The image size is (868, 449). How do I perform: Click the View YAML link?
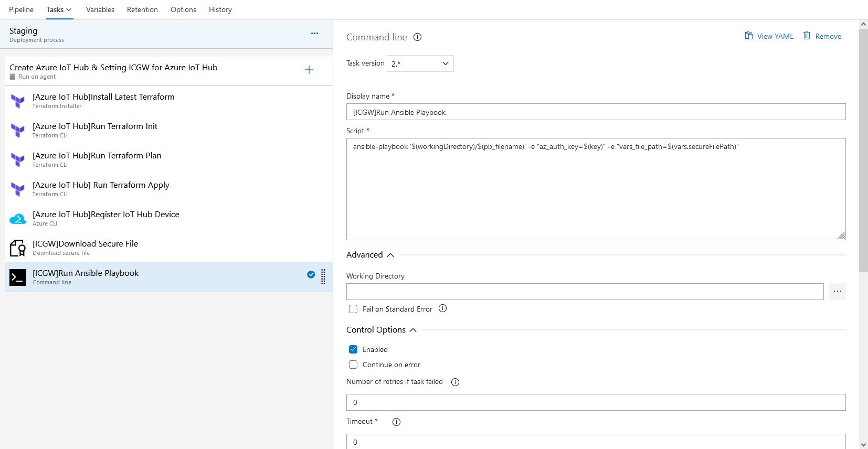pos(769,36)
